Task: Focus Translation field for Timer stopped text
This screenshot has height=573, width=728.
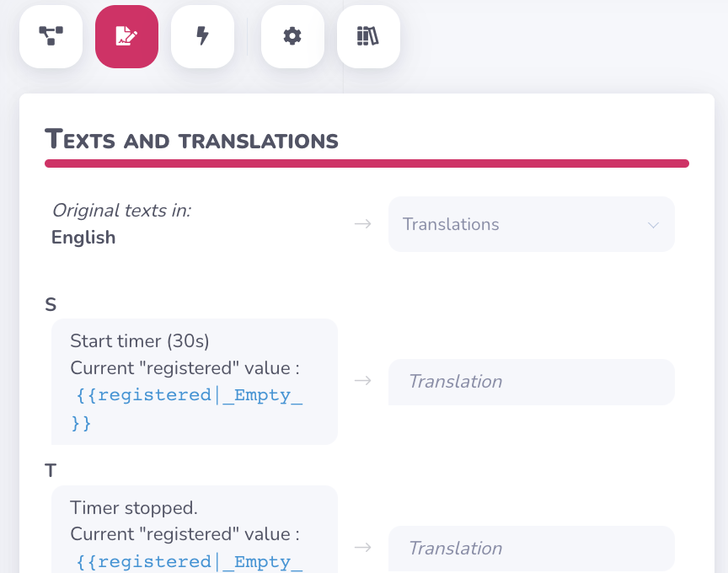Action: click(x=531, y=549)
